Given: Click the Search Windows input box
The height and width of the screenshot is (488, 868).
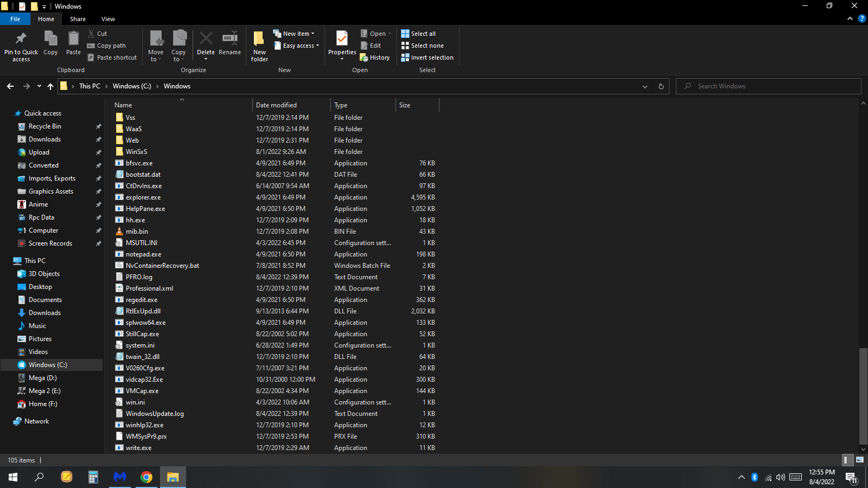Looking at the screenshot, I should pyautogui.click(x=769, y=86).
